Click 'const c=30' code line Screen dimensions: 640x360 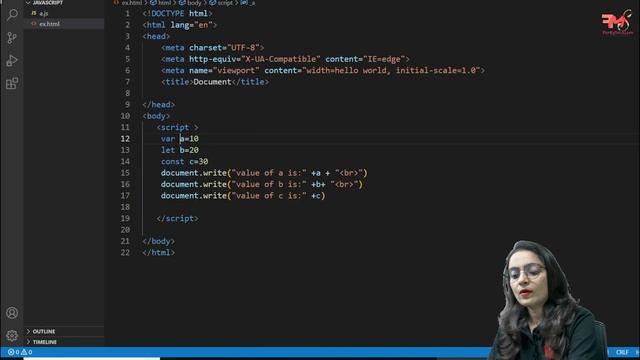(184, 162)
